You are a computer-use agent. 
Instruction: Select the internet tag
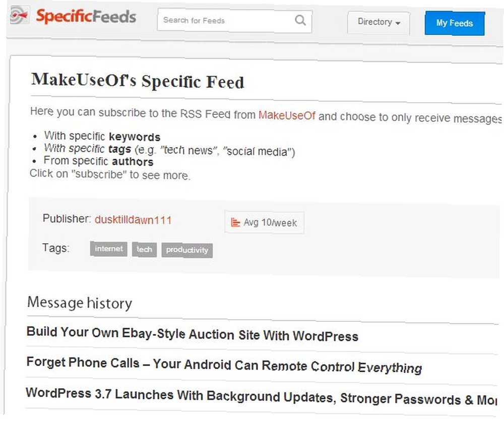point(109,249)
